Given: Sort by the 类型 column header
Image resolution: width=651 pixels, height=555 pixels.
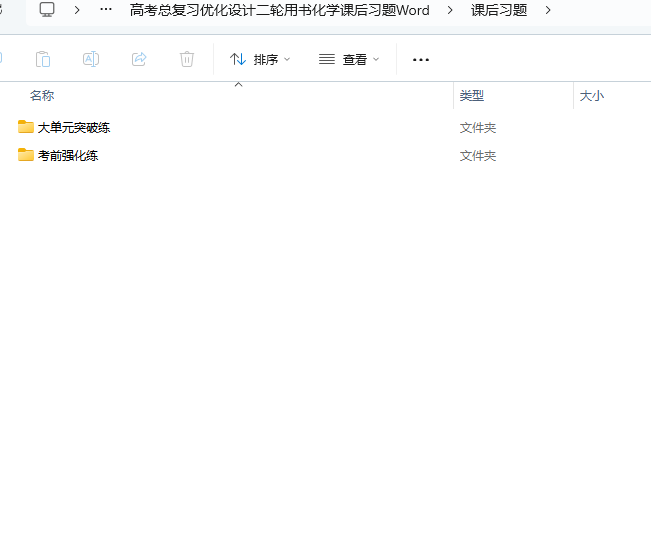Looking at the screenshot, I should [472, 96].
